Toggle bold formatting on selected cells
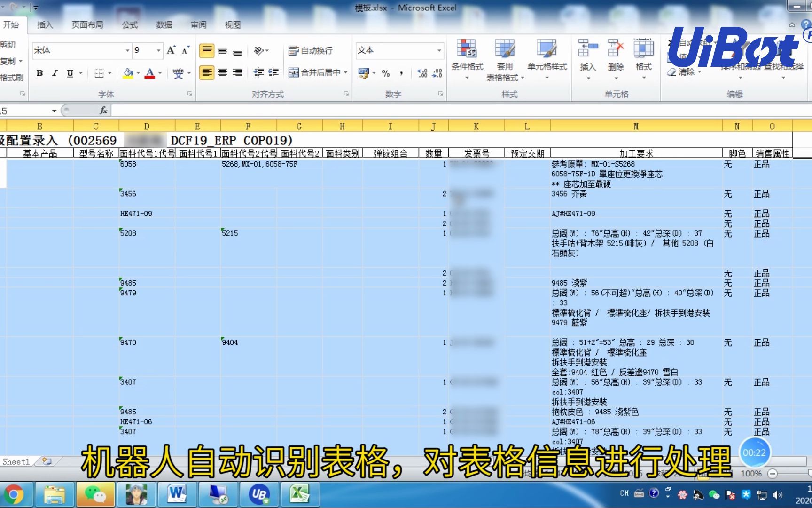 click(40, 73)
